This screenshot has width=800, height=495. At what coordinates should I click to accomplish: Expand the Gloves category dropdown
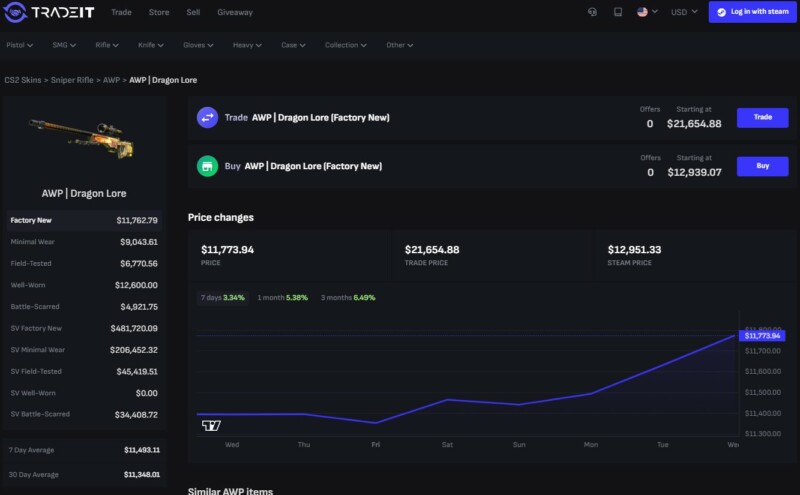198,45
